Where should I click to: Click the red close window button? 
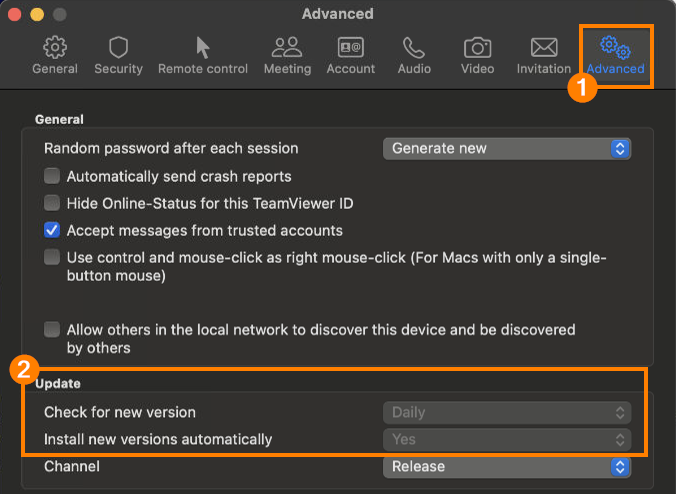[x=15, y=15]
